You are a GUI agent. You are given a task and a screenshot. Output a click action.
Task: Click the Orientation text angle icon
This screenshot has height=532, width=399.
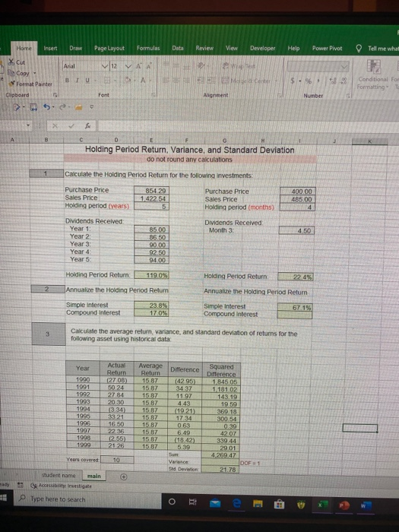(201, 65)
